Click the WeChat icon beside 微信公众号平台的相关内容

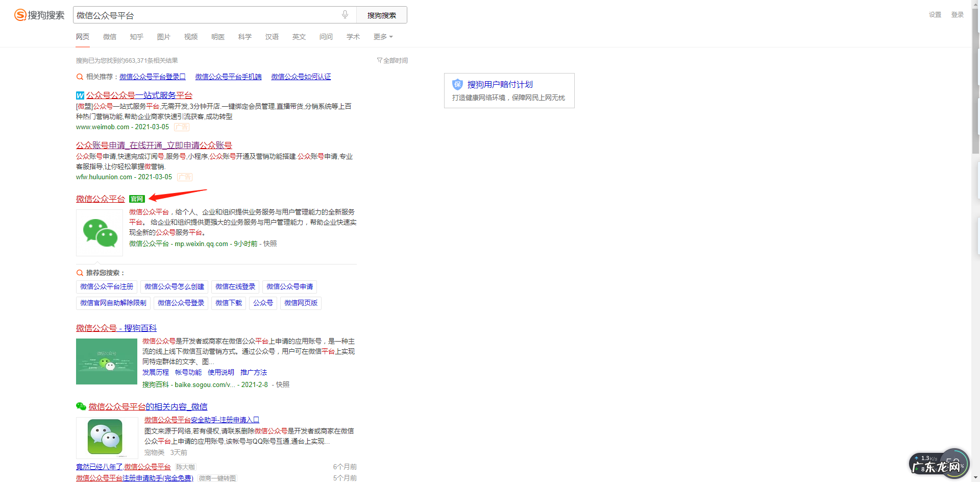pyautogui.click(x=81, y=406)
